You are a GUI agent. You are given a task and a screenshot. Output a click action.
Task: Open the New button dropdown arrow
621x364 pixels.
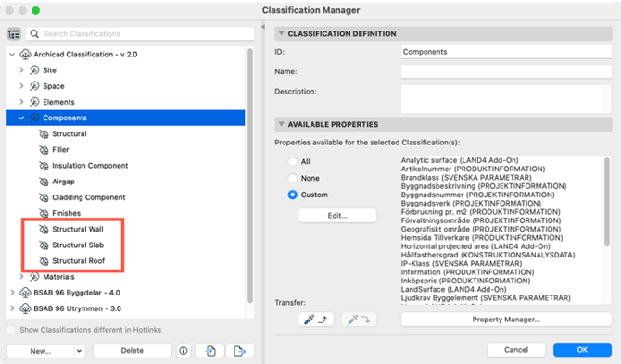pos(79,350)
